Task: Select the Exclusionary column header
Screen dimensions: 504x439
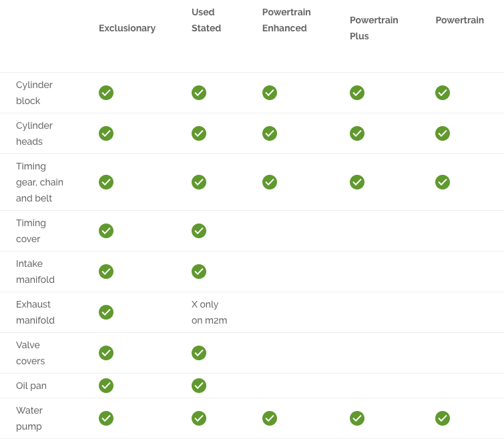Action: [x=128, y=28]
